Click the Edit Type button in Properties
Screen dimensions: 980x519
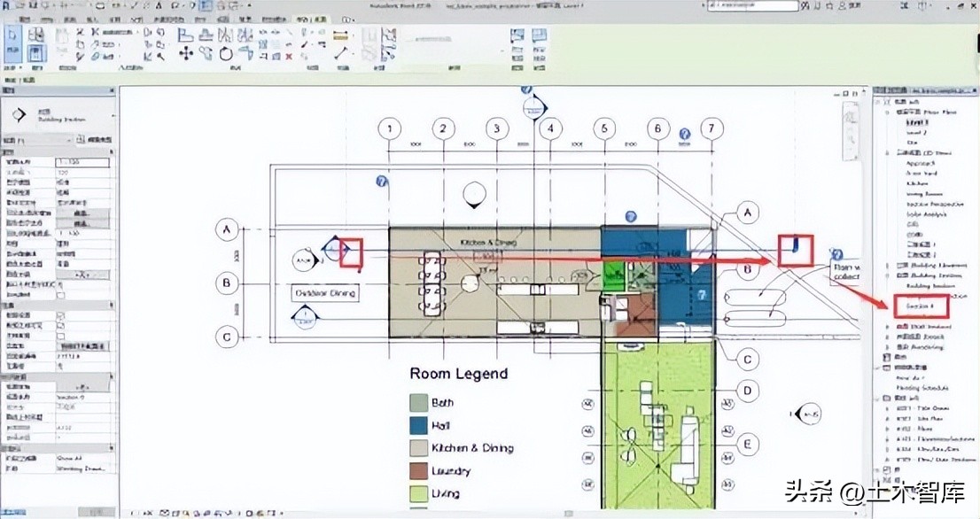click(x=95, y=140)
